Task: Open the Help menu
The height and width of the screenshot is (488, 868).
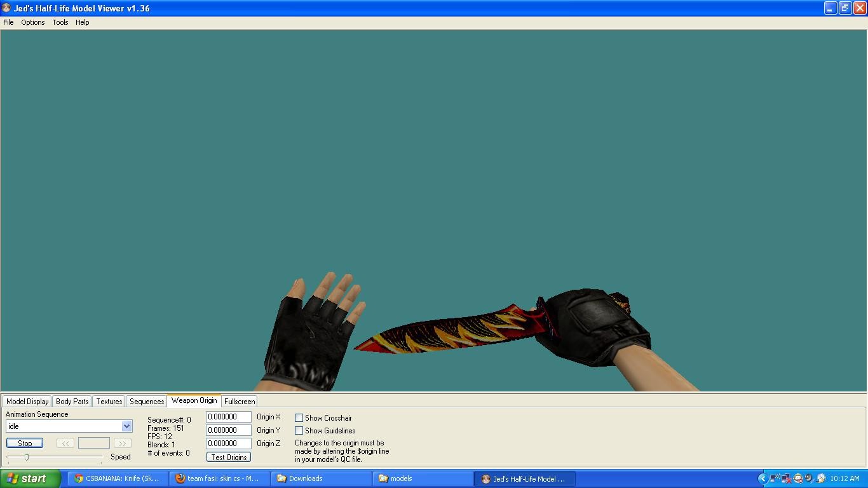Action: point(83,22)
